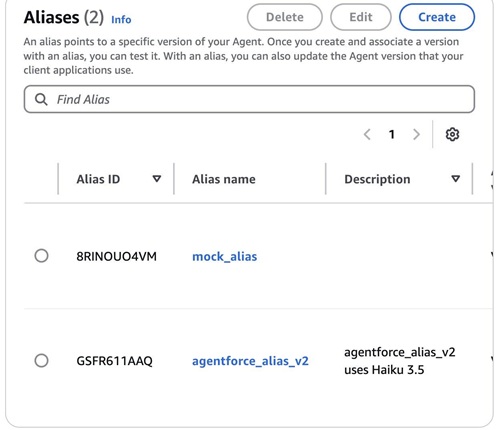
Task: Select the mock_alias radio button
Action: pyautogui.click(x=41, y=256)
